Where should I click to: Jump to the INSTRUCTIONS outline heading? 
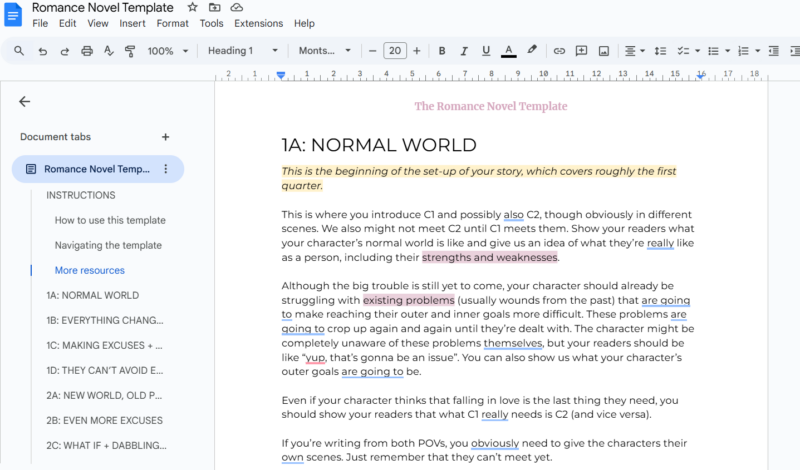coord(81,195)
